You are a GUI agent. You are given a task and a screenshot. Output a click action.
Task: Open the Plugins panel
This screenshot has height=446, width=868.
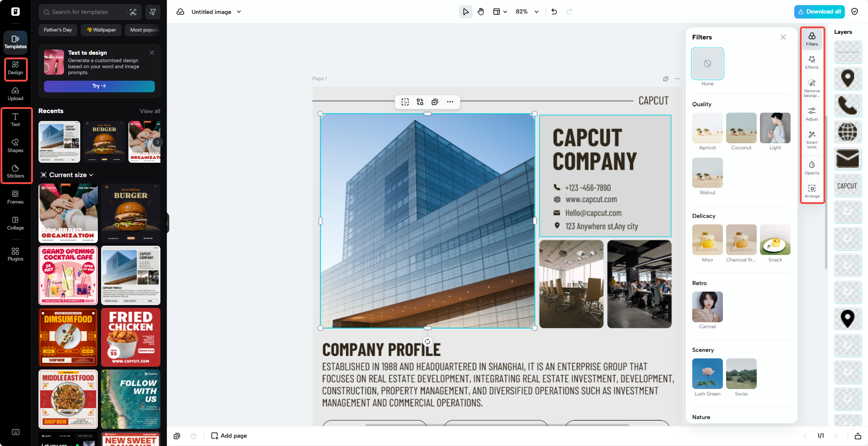[15, 254]
